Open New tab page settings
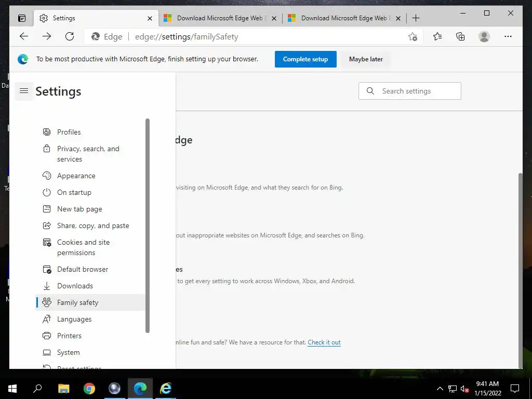Image resolution: width=532 pixels, height=399 pixels. click(x=90, y=209)
